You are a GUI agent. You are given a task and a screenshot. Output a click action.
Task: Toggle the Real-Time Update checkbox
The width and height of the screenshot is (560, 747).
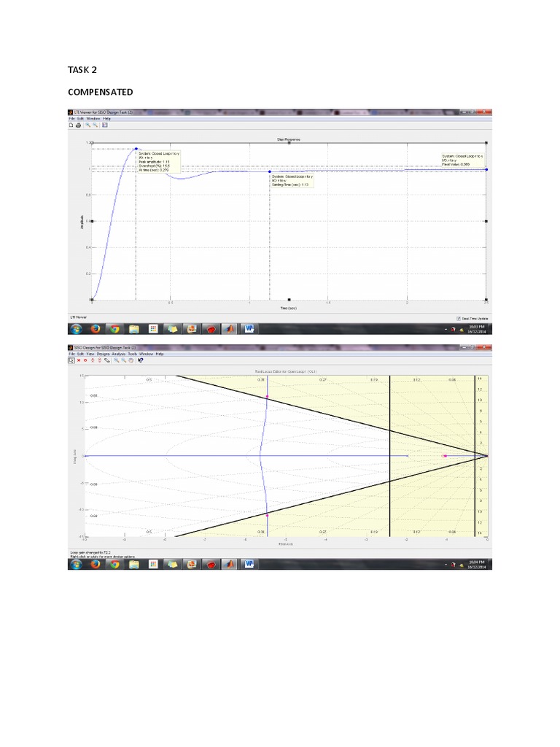459,319
